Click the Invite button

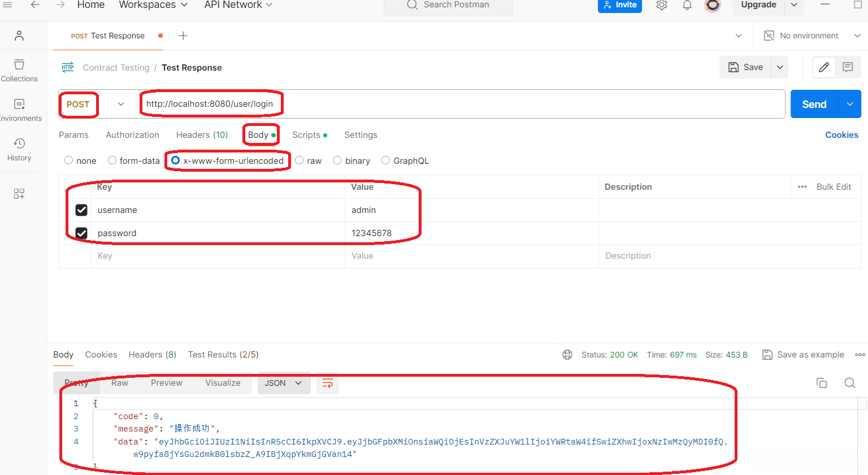(x=620, y=5)
